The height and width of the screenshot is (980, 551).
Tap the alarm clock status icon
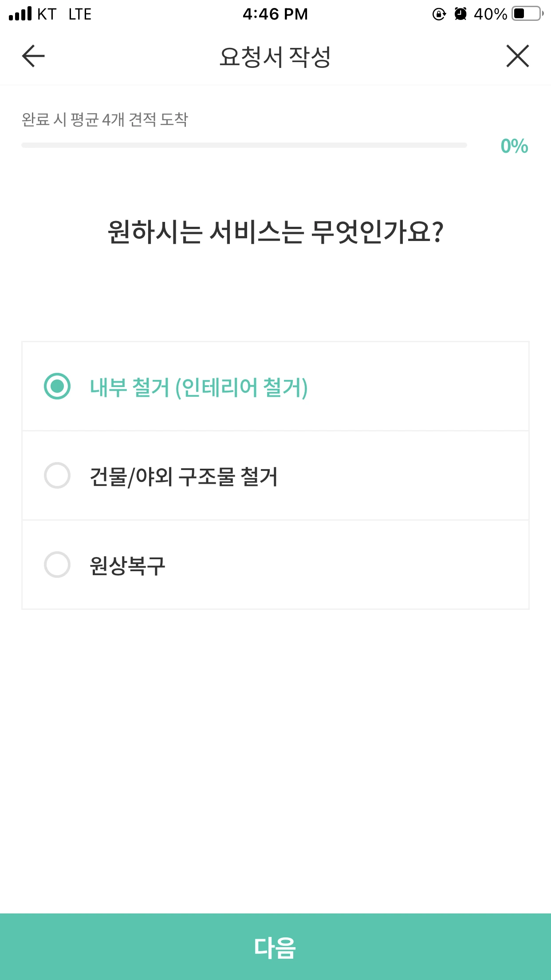[461, 14]
